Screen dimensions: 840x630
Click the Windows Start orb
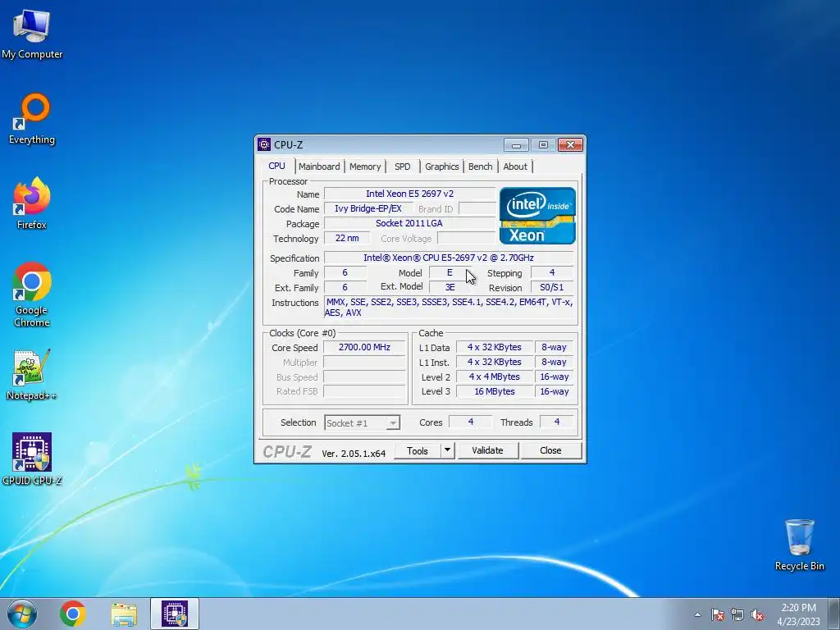pyautogui.click(x=22, y=614)
